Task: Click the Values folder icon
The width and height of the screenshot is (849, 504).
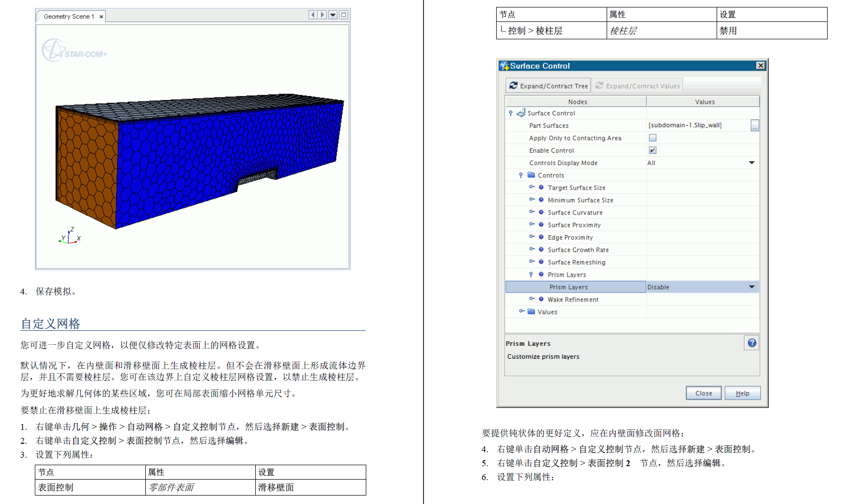Action: click(531, 312)
